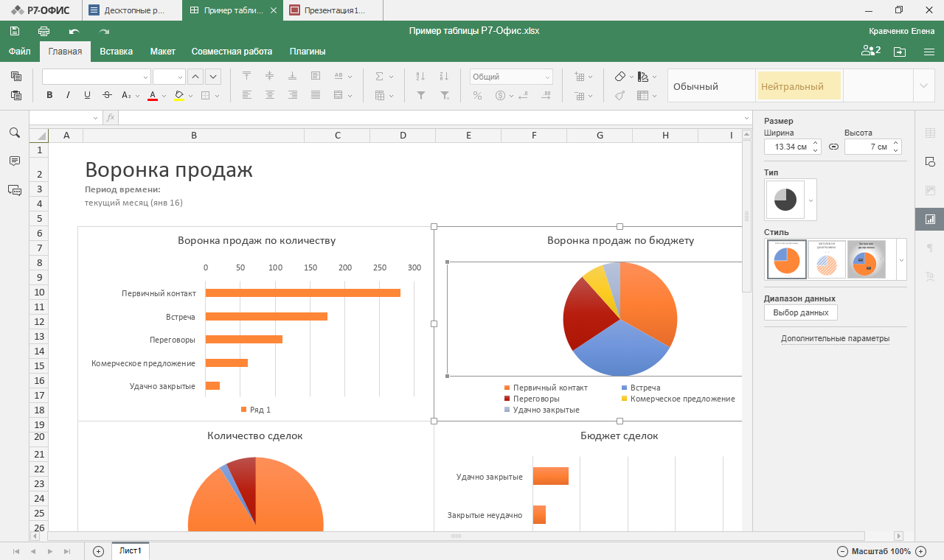
Task: Open the yellow fill color picker
Action: coord(178,95)
